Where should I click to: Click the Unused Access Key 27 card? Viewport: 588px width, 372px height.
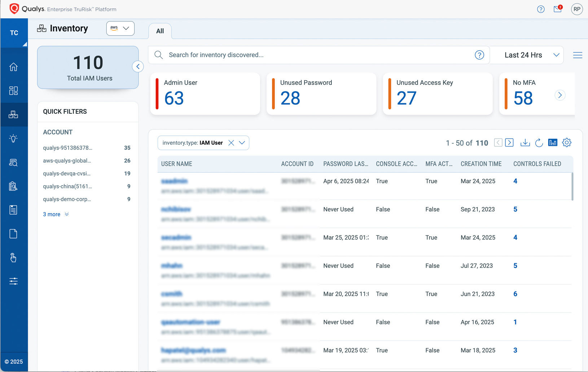438,94
